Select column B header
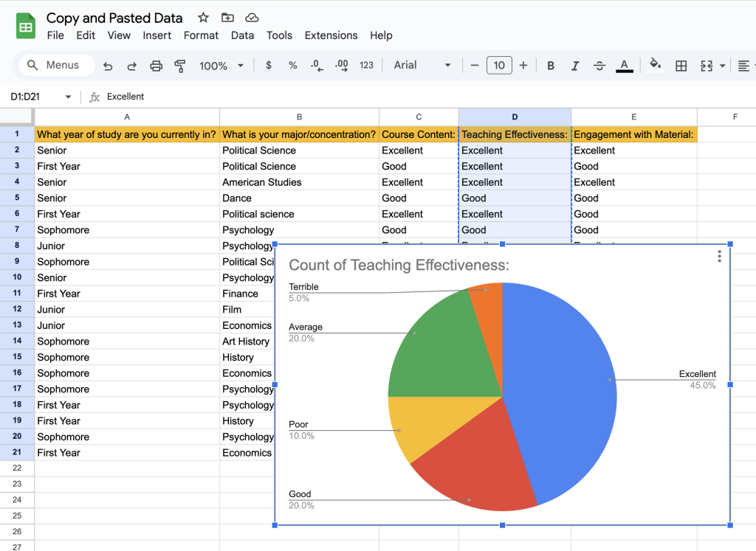 point(300,117)
